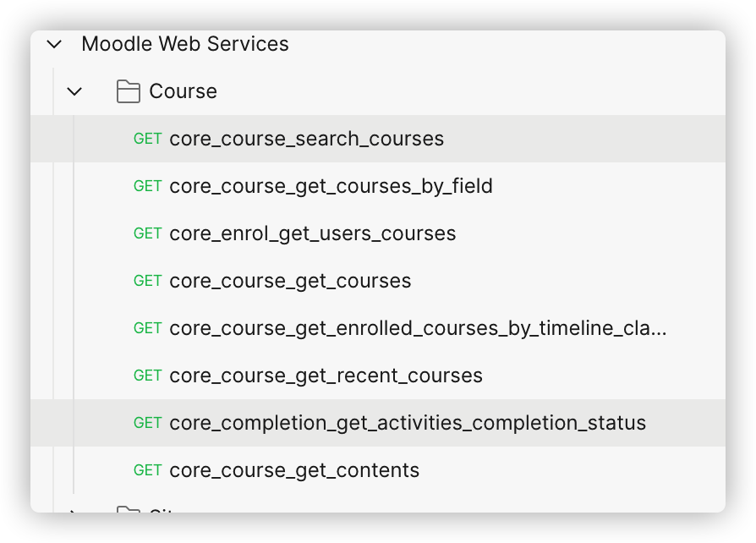The image size is (756, 543).
Task: Click the GET badge beside core_course_get_courses_by_field
Action: [147, 186]
